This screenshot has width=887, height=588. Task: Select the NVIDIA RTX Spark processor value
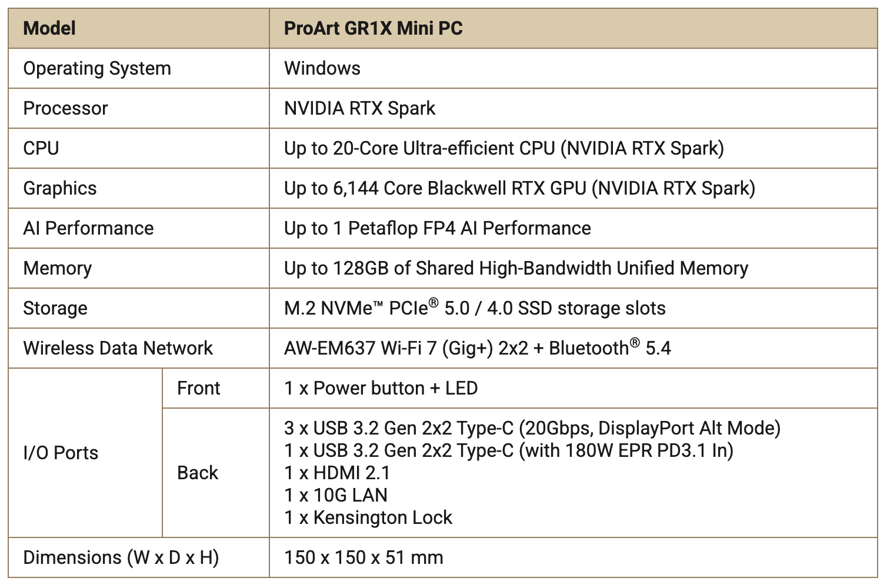[x=359, y=108]
